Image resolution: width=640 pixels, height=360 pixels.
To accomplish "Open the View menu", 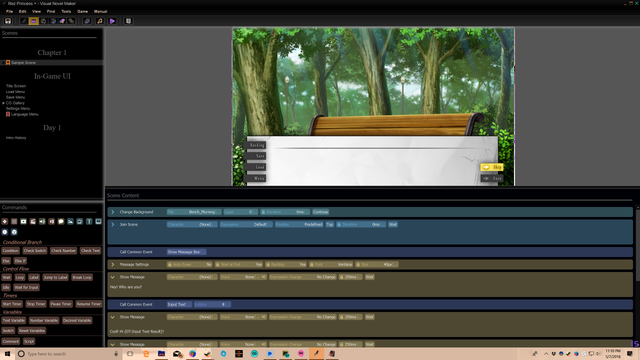I will coord(36,11).
